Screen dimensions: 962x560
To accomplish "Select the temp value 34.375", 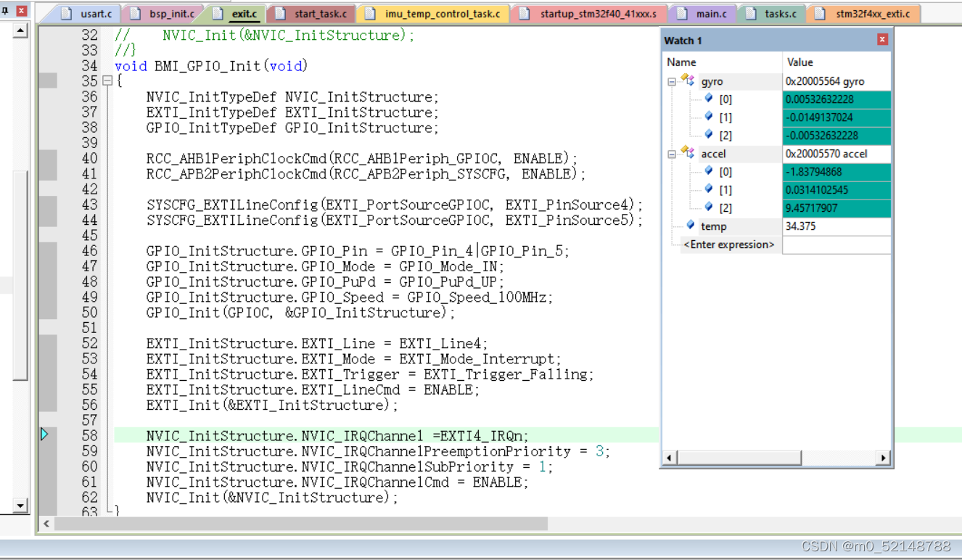I will click(836, 226).
